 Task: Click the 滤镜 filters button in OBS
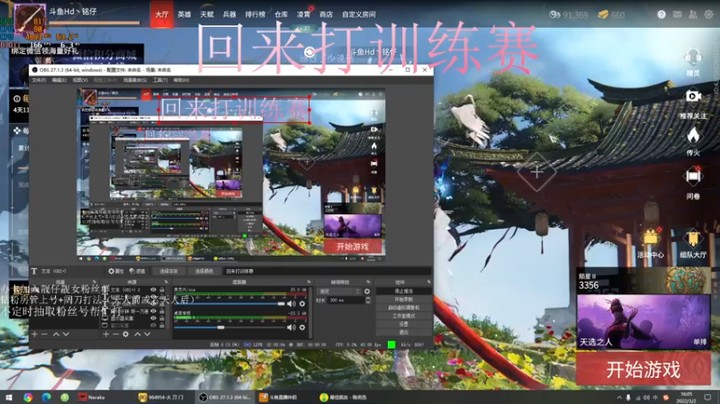(137, 271)
